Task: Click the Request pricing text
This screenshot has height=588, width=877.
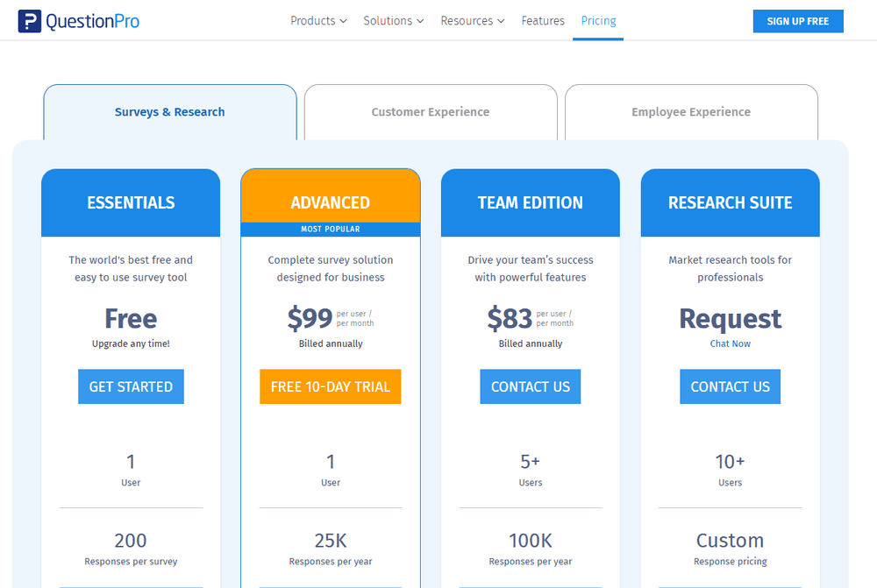Action: (x=730, y=320)
